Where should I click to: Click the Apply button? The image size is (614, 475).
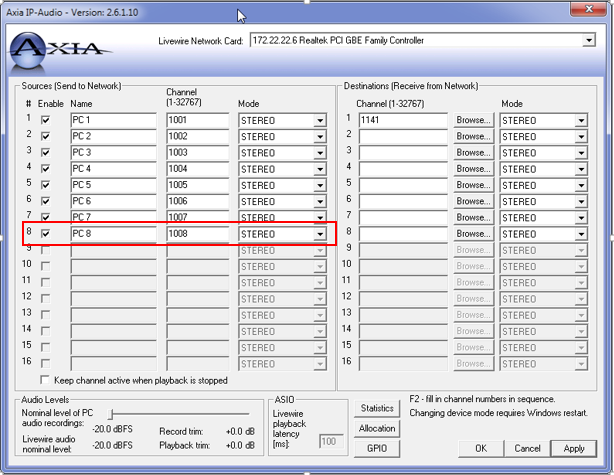[574, 448]
